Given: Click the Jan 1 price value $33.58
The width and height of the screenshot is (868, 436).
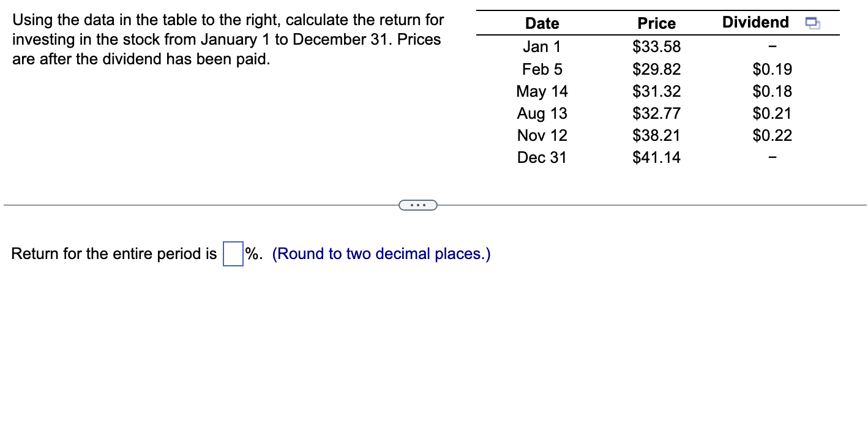Looking at the screenshot, I should pyautogui.click(x=656, y=47).
